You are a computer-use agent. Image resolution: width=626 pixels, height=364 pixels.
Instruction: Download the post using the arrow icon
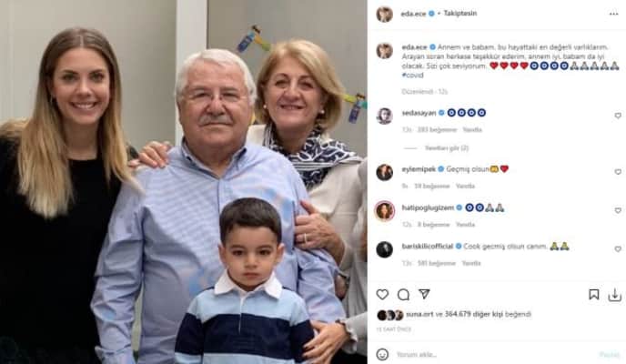pos(614,295)
